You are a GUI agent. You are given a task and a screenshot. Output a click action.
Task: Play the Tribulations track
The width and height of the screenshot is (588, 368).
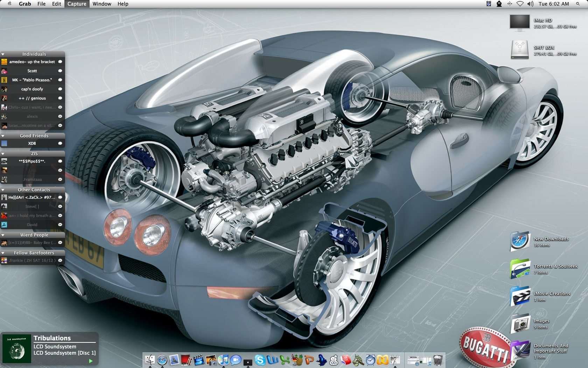coord(91,361)
